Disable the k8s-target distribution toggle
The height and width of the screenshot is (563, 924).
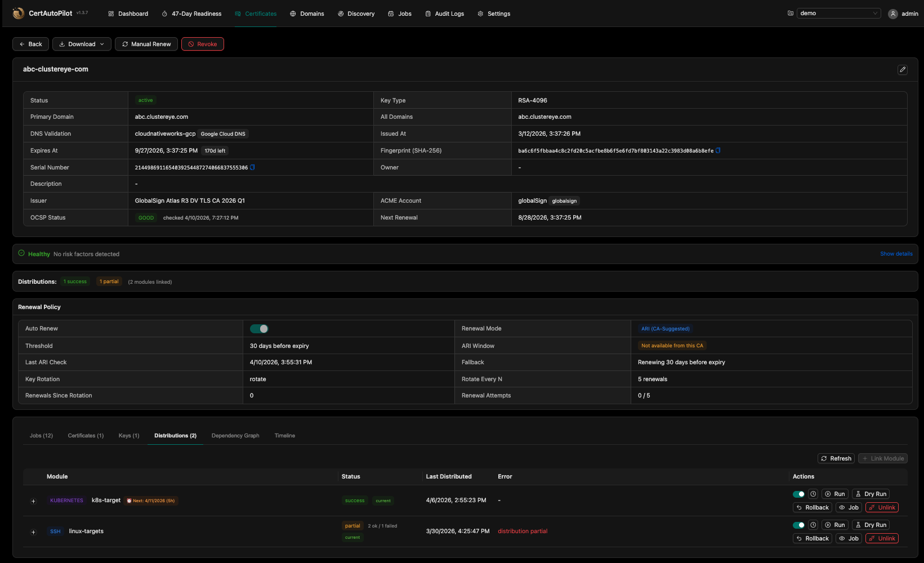point(798,494)
